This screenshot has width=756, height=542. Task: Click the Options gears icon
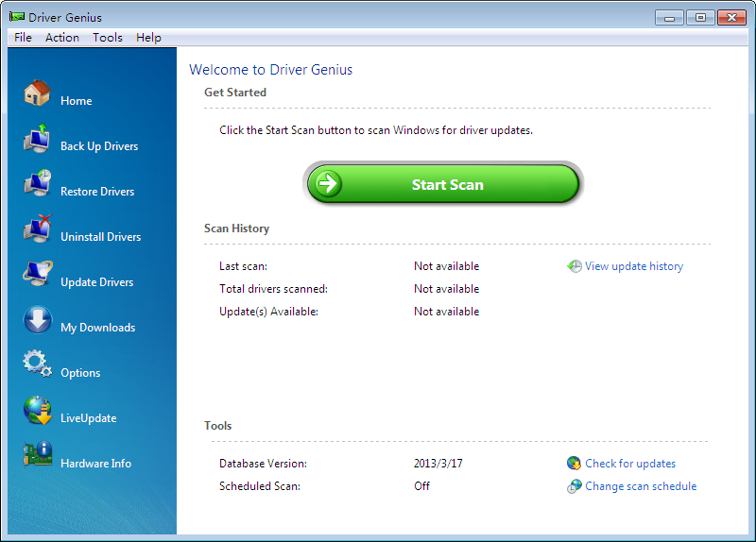pyautogui.click(x=37, y=364)
